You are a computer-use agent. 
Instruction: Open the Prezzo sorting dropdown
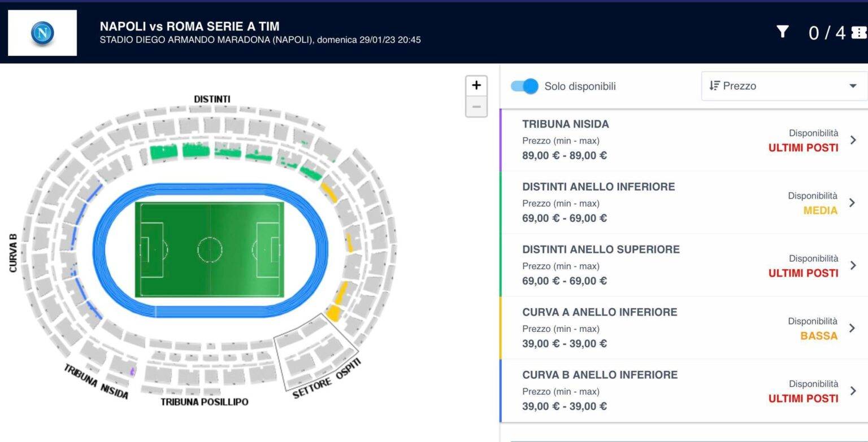784,86
